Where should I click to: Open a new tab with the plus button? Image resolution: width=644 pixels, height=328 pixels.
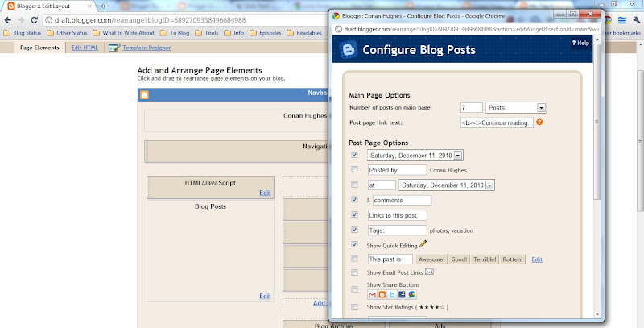pyautogui.click(x=103, y=6)
